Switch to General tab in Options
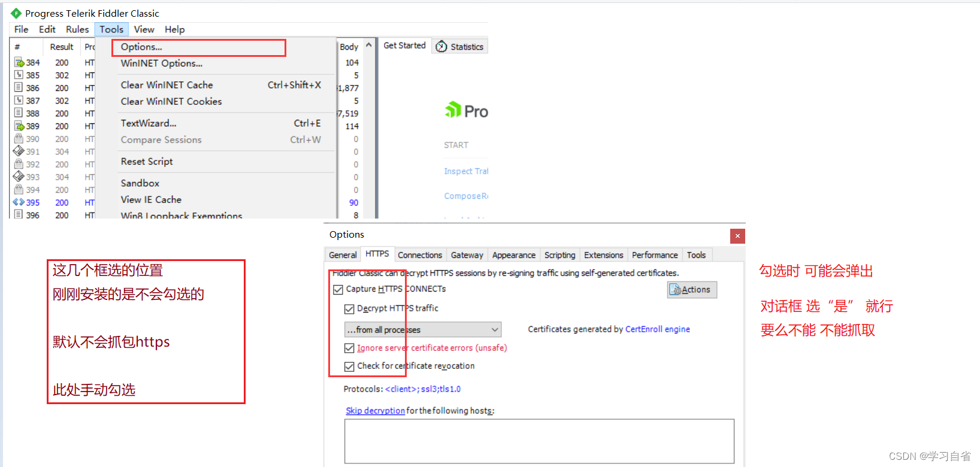 click(x=343, y=255)
